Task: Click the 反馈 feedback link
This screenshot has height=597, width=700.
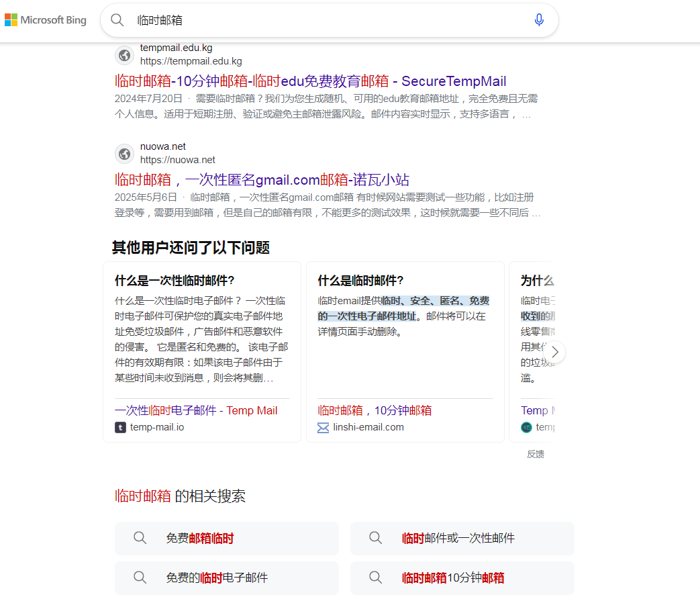Action: [536, 454]
